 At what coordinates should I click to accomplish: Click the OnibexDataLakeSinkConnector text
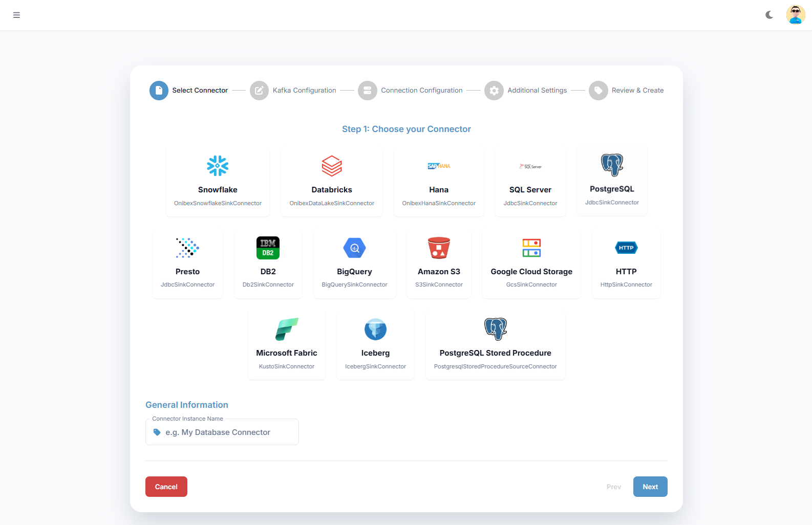(x=332, y=203)
